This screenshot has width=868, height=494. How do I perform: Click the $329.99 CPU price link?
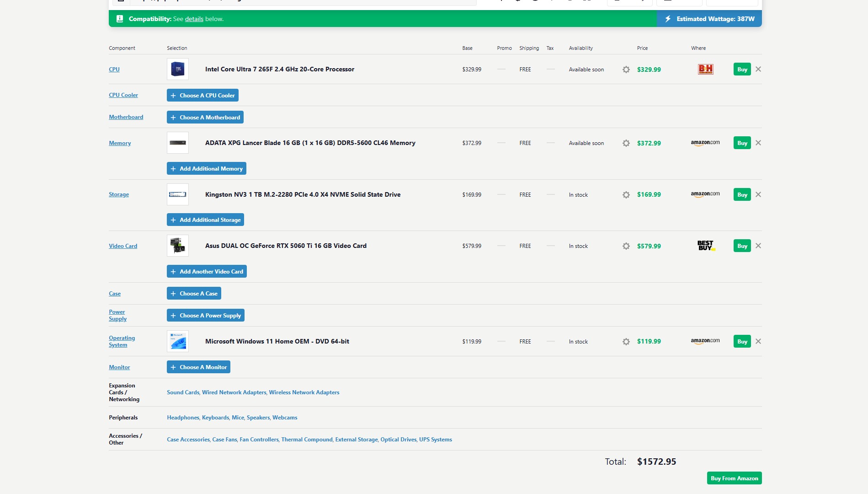[649, 70]
